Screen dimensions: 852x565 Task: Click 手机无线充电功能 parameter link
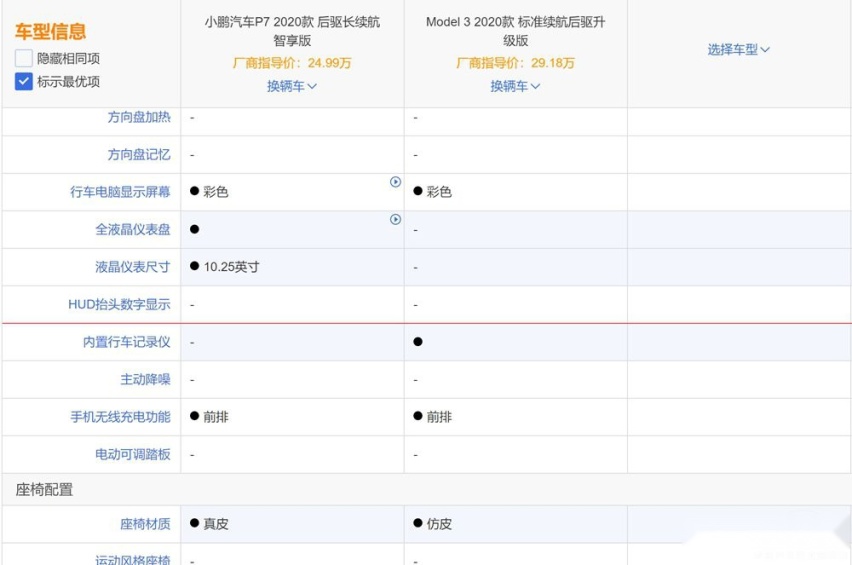point(120,417)
